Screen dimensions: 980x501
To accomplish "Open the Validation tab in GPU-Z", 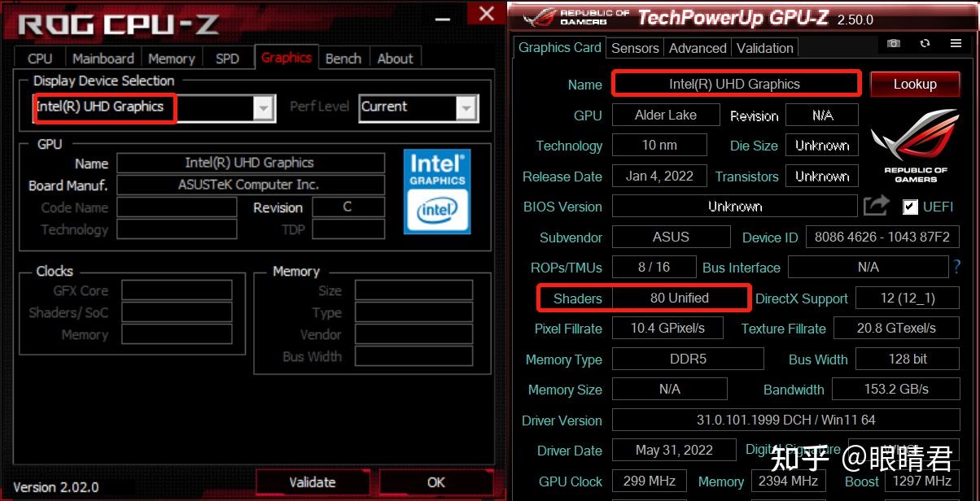I will [764, 48].
